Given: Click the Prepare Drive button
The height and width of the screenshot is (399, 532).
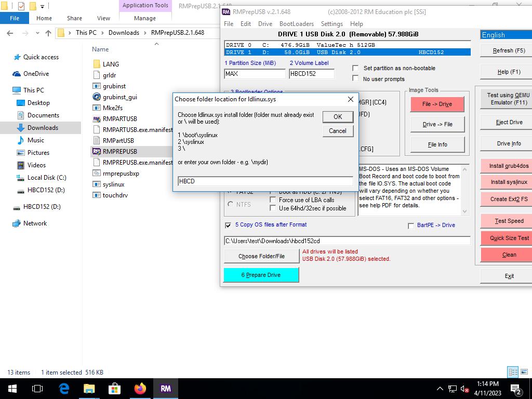Looking at the screenshot, I should [261, 275].
